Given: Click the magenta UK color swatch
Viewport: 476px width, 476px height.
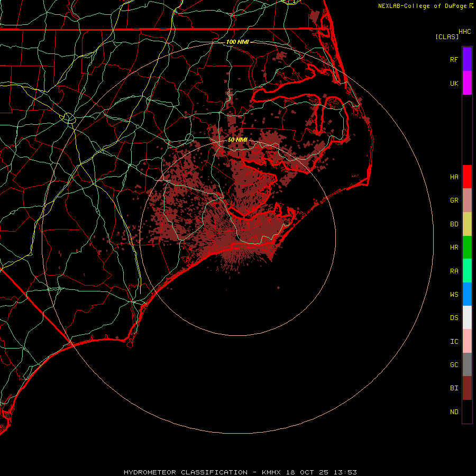Looking at the screenshot, I should coord(467,83).
